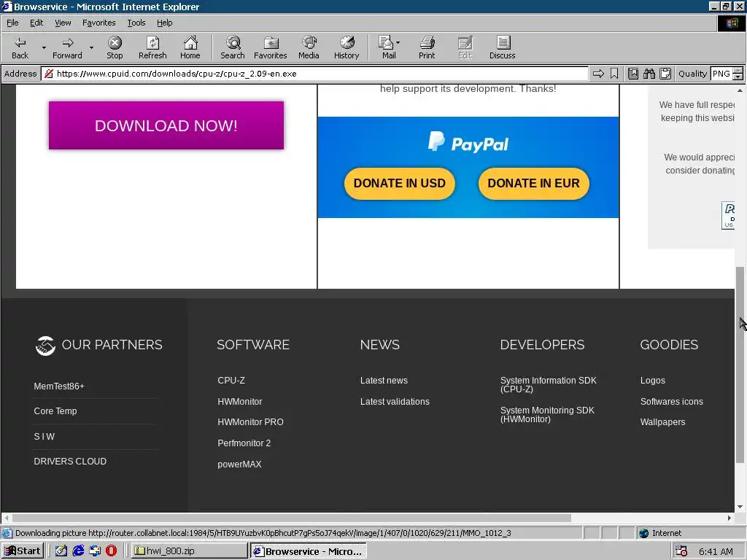Open the Back history dropdown arrow
Screen dimensions: 747x560
[x=44, y=47]
